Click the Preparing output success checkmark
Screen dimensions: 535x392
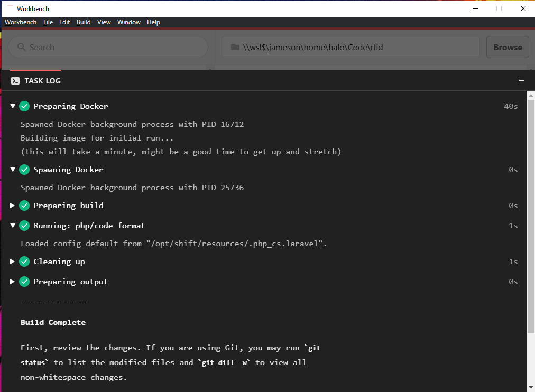coord(24,282)
